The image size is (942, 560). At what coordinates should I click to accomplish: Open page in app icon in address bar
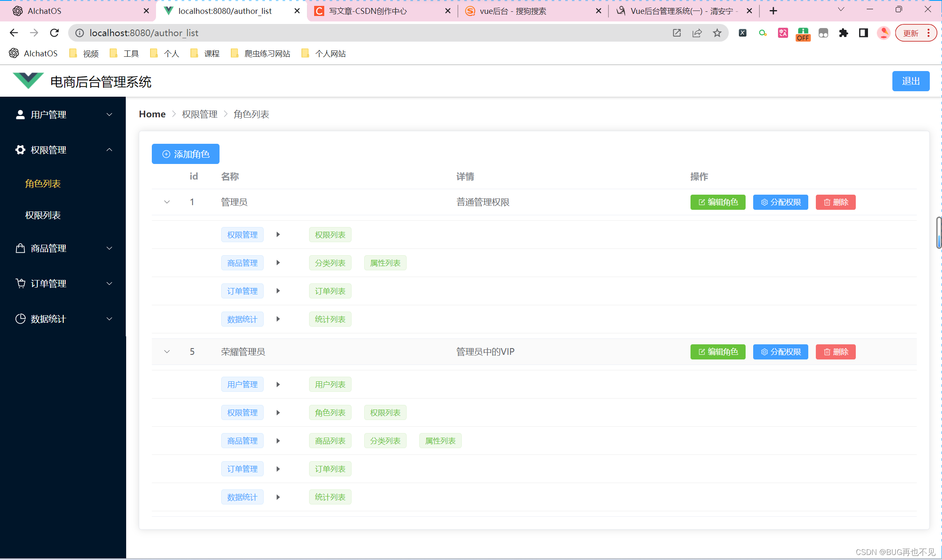[x=677, y=33]
